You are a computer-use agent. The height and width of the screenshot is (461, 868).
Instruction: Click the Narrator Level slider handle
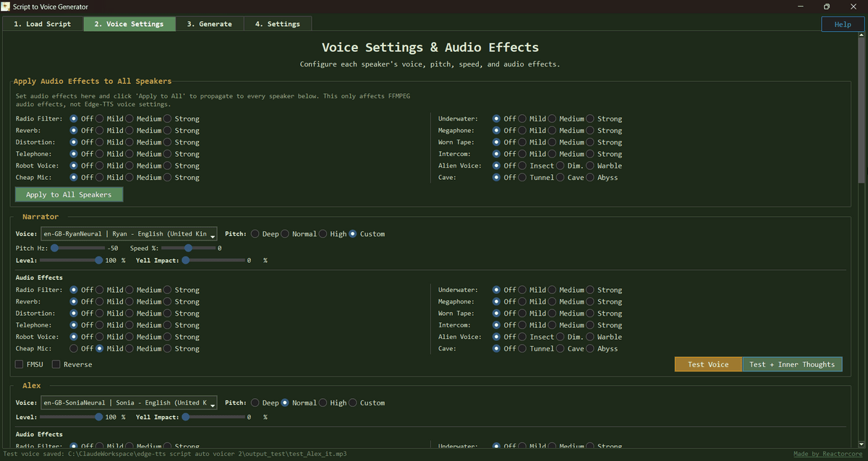pos(98,260)
